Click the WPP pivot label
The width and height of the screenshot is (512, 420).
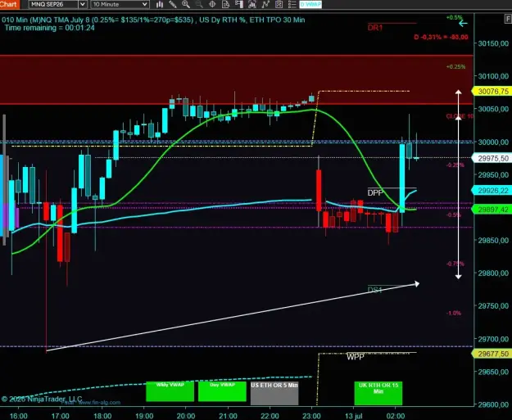point(356,357)
